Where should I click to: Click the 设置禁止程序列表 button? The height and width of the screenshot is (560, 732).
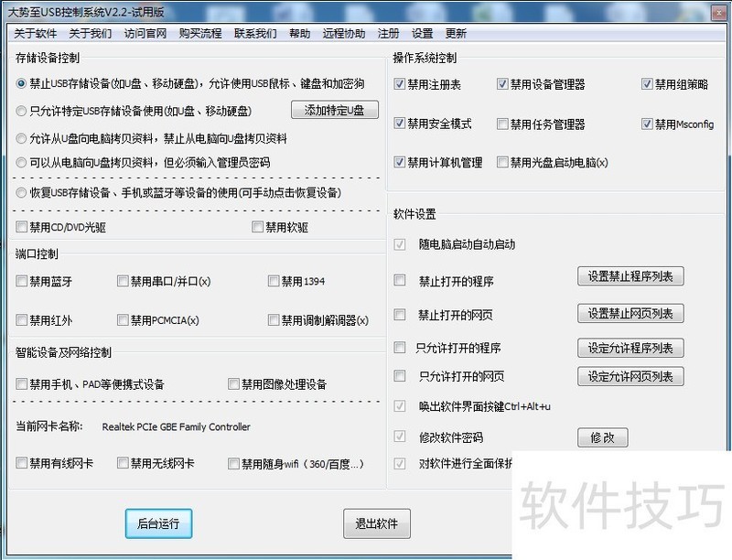(630, 277)
